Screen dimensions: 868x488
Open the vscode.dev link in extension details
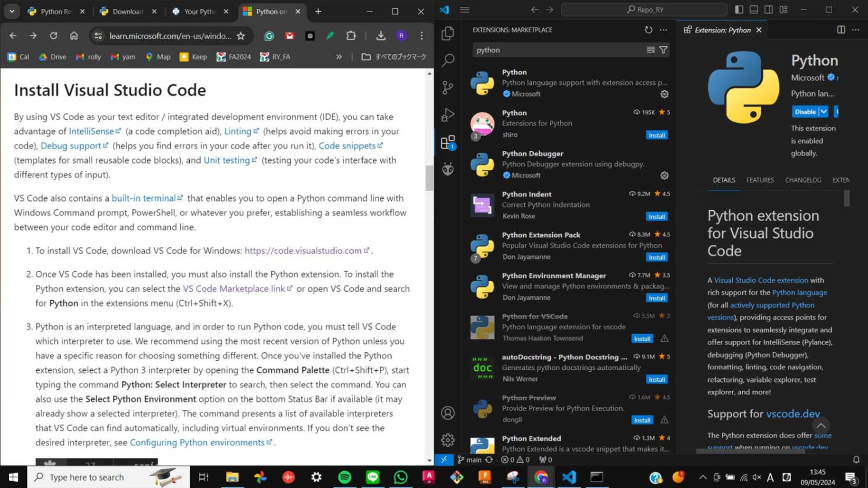[793, 414]
